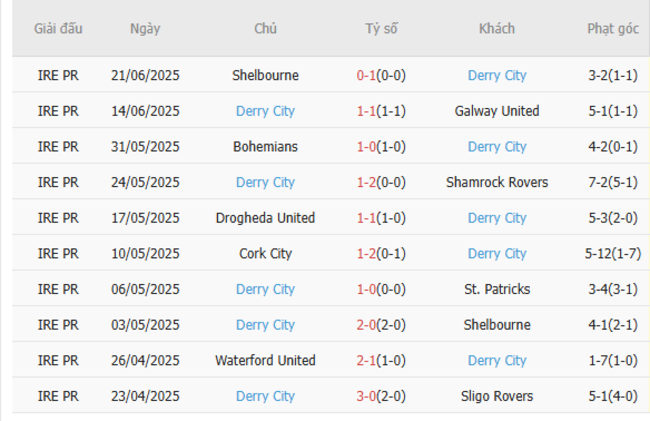The height and width of the screenshot is (421, 650).
Task: Click the Derry City link in the 21/06/2025 row
Action: [x=497, y=75]
